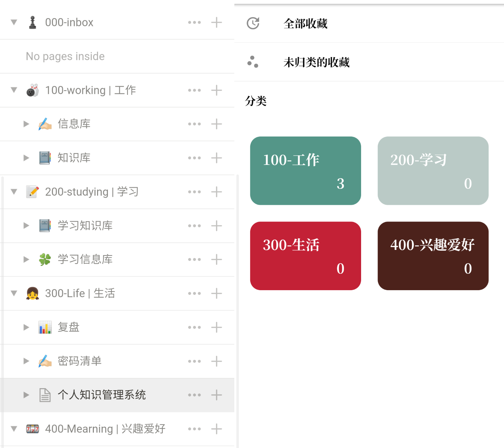The width and height of the screenshot is (504, 448).
Task: Open more options for 知识库
Action: 194,158
